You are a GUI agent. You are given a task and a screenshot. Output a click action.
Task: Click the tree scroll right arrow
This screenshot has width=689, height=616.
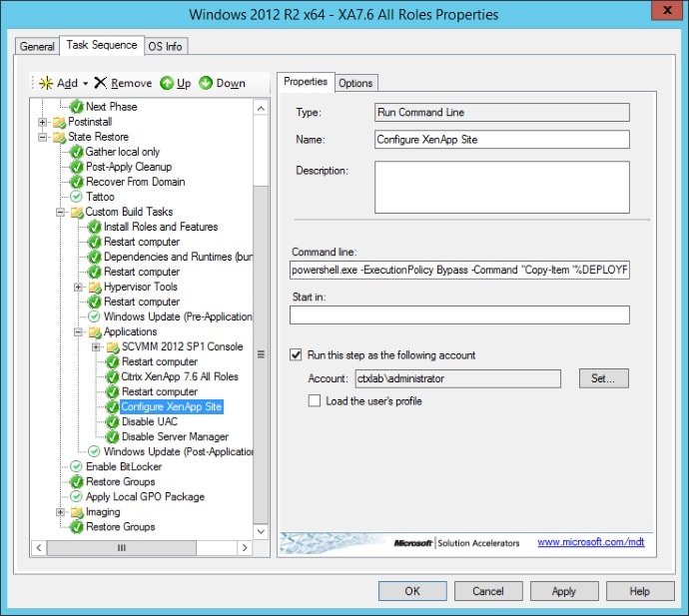tap(245, 548)
